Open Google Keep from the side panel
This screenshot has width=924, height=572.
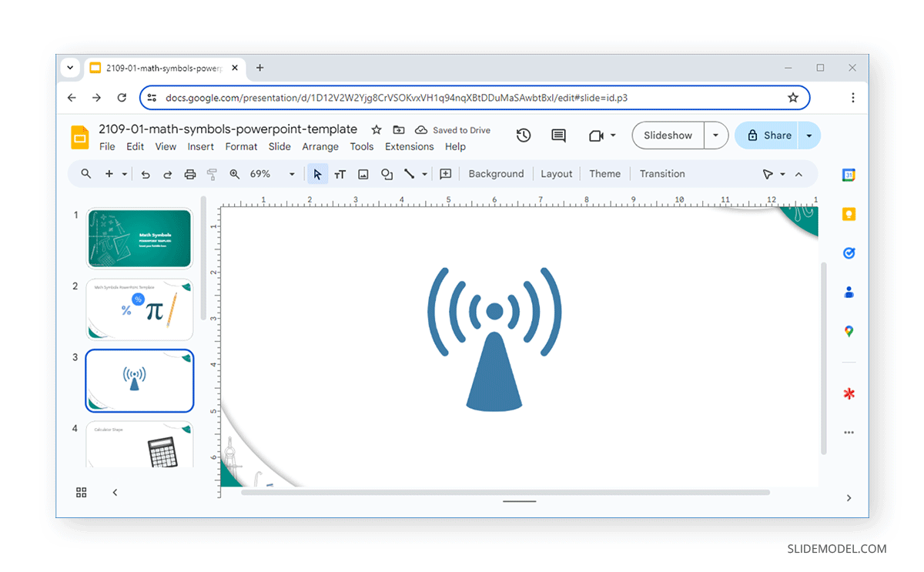click(x=849, y=214)
